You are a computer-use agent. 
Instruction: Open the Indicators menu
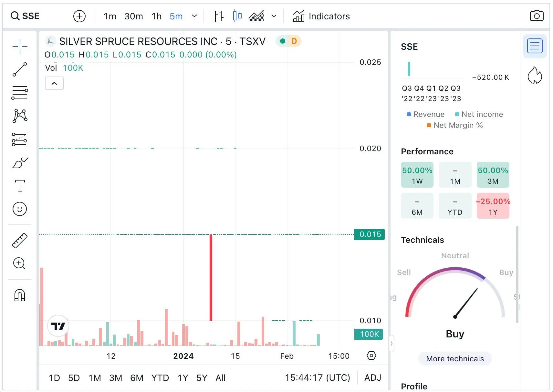click(321, 16)
